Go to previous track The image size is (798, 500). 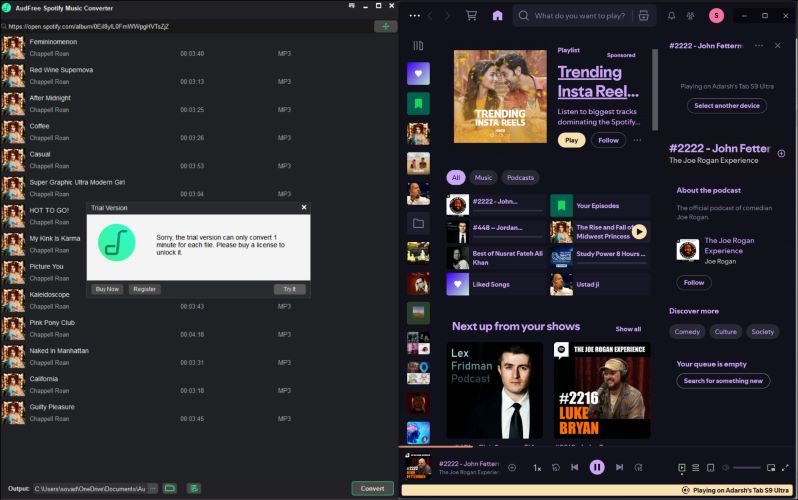[575, 467]
